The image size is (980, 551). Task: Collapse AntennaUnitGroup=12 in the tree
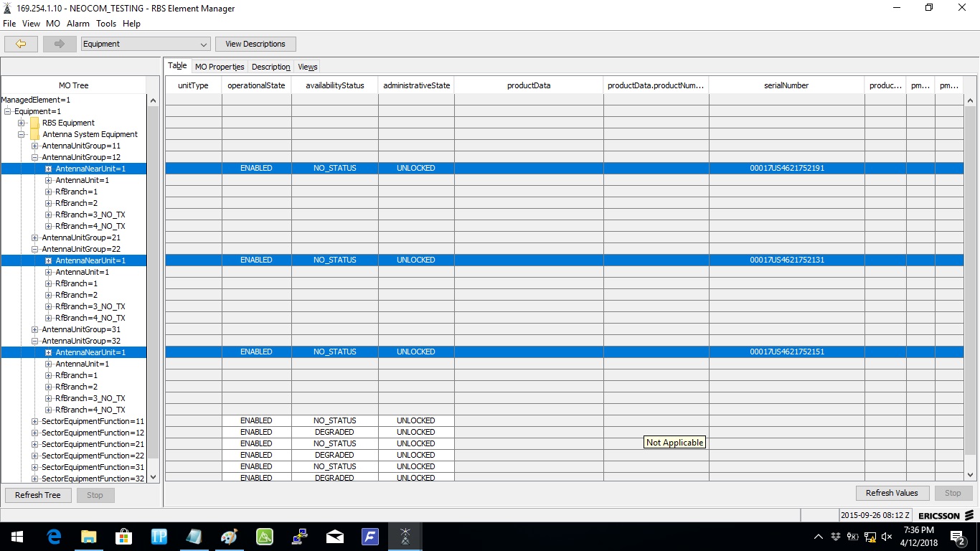tap(34, 157)
